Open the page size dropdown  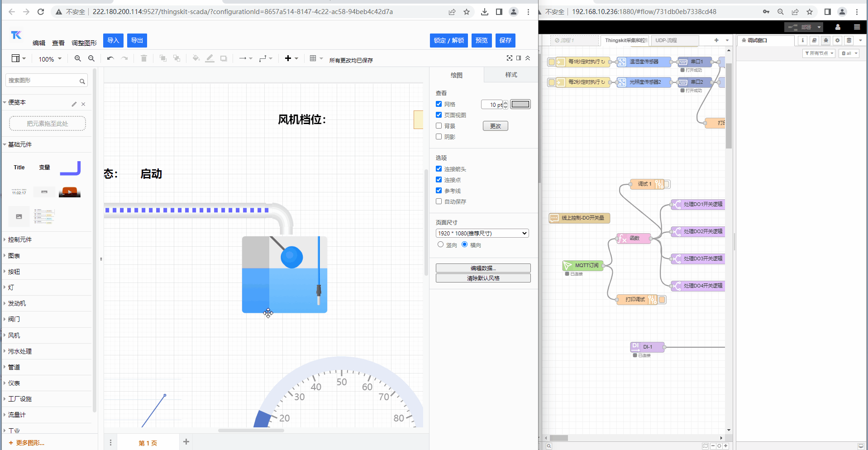[482, 233]
